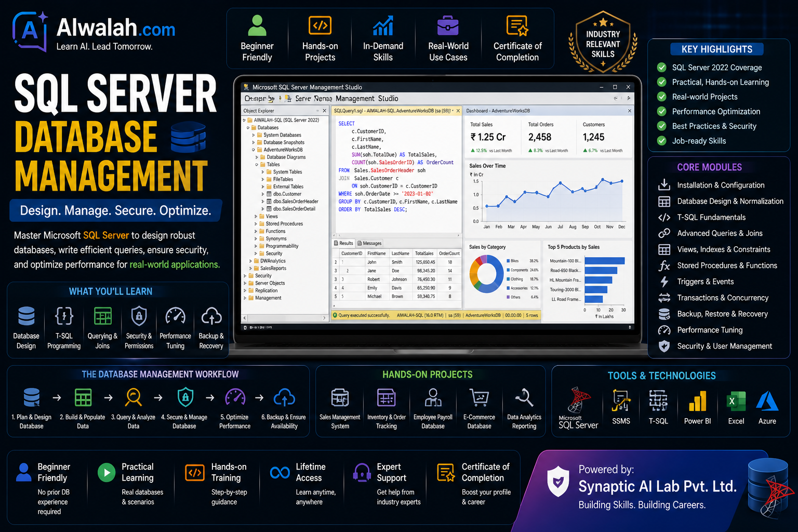The image size is (798, 532).
Task: Click the Azure logo icon
Action: click(767, 401)
